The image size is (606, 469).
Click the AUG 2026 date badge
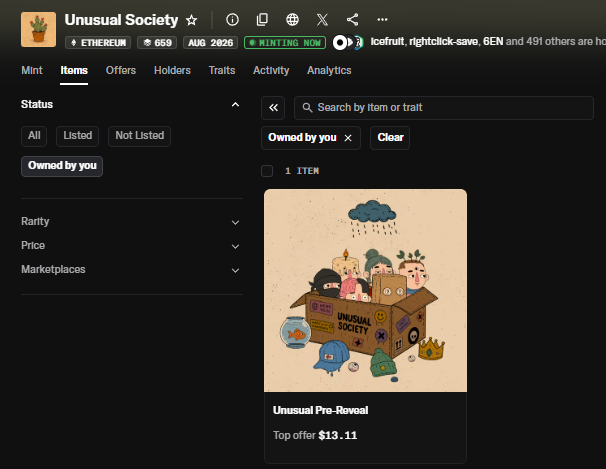pyautogui.click(x=211, y=42)
